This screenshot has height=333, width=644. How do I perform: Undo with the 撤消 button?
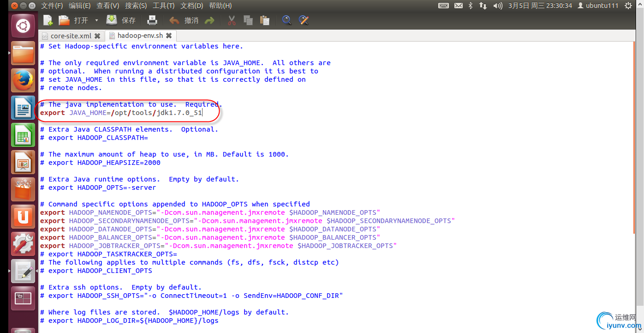pos(184,20)
